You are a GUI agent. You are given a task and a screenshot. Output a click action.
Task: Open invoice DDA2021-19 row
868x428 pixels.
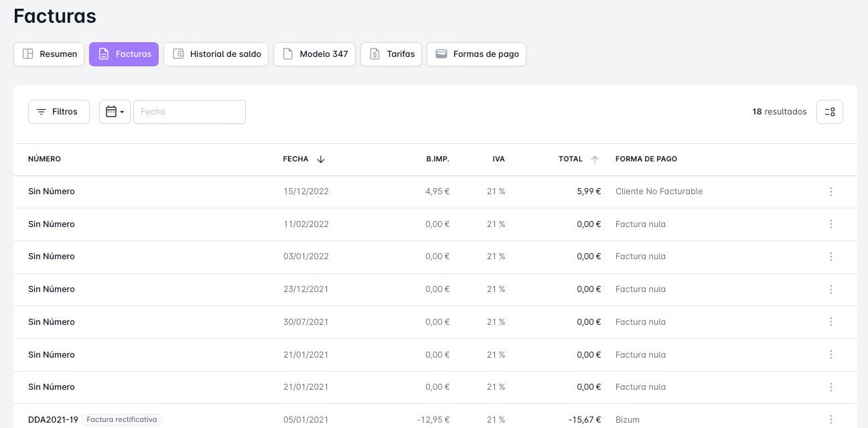53,420
